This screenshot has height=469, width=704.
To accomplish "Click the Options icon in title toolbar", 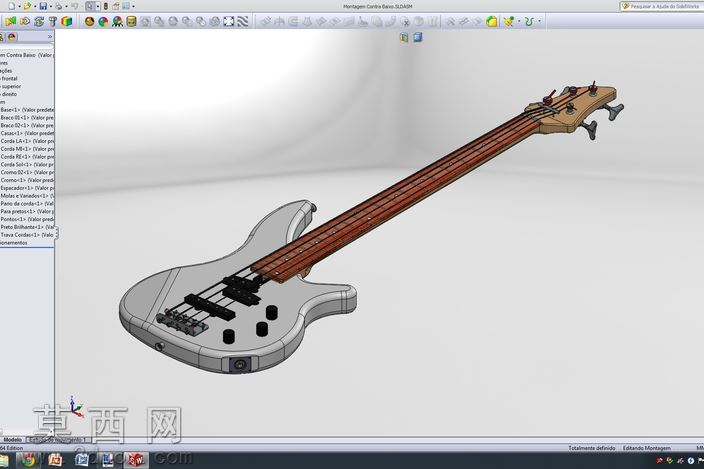I will click(126, 6).
